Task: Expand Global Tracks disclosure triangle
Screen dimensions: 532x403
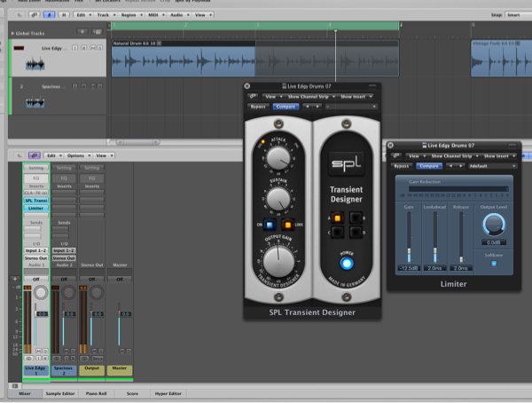Action: (12, 34)
